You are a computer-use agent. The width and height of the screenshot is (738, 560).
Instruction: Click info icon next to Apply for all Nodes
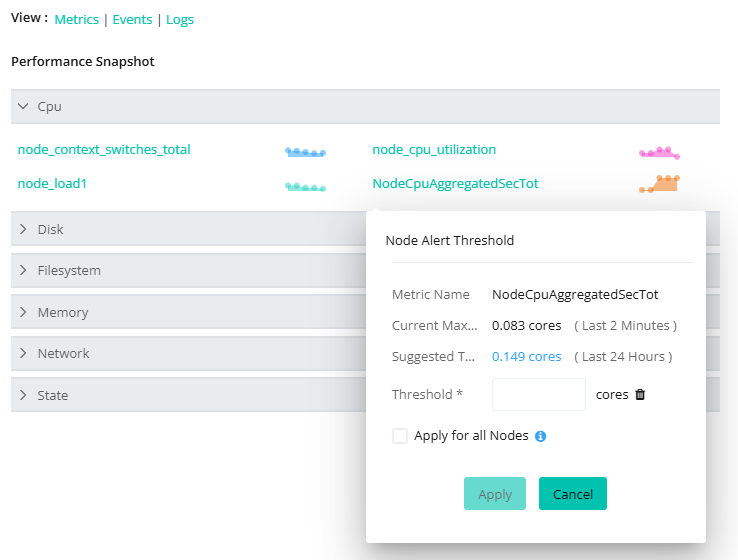[540, 437]
